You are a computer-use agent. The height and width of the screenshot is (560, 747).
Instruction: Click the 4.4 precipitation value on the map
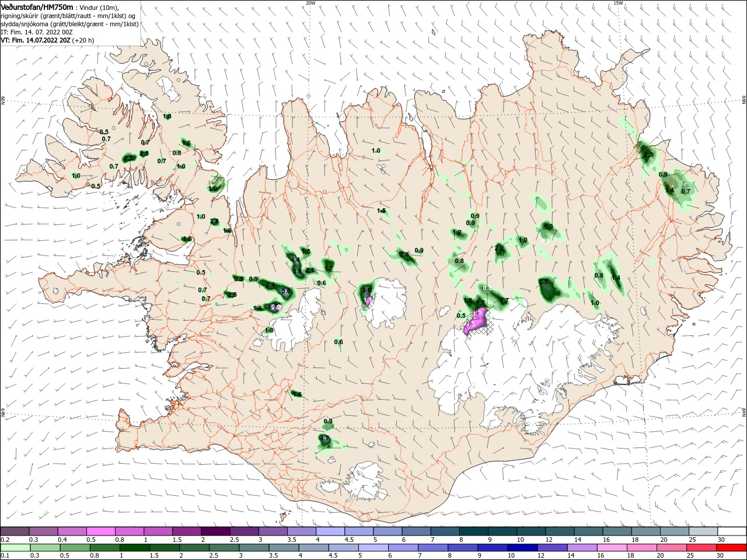click(x=295, y=260)
